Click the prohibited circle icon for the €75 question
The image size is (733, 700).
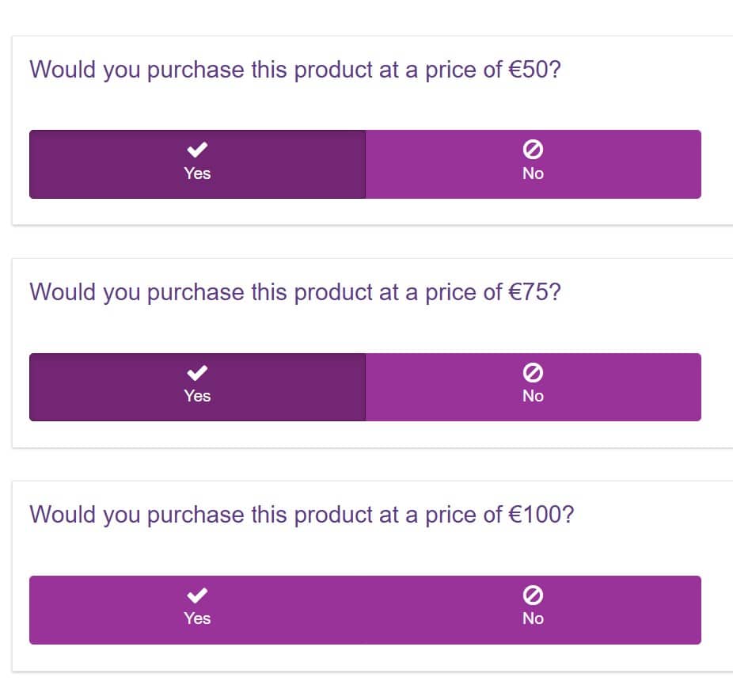tap(533, 371)
